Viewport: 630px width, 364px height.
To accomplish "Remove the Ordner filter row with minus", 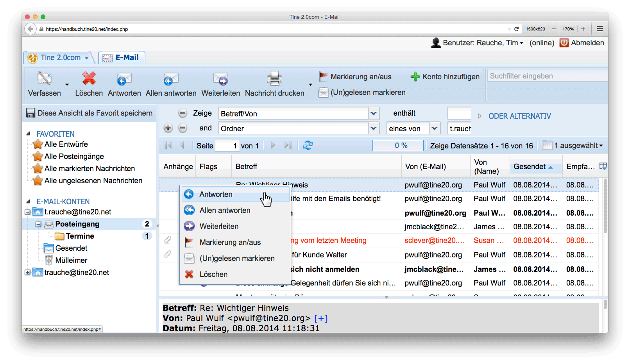I will pyautogui.click(x=183, y=128).
